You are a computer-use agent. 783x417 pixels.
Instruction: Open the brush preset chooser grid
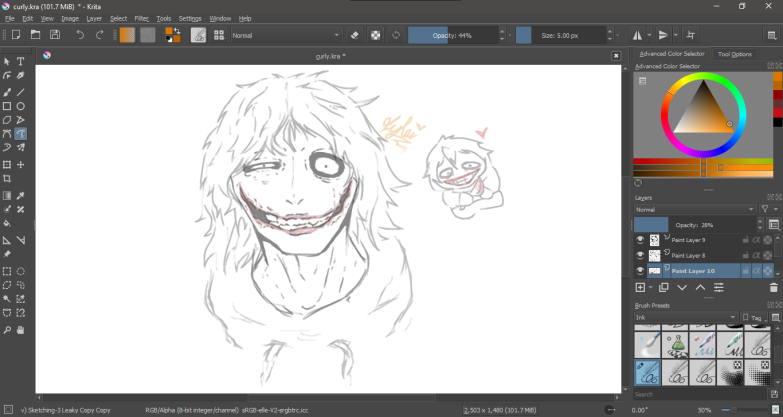219,35
